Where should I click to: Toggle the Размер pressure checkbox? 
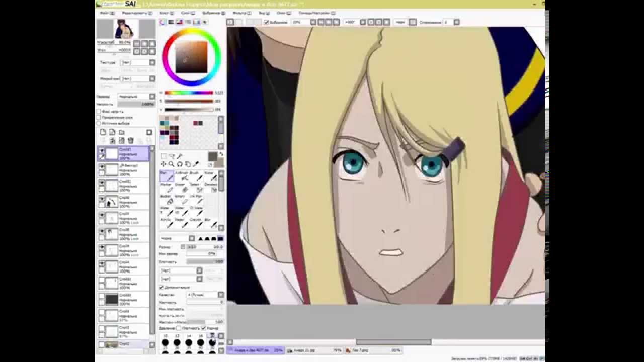(203, 328)
